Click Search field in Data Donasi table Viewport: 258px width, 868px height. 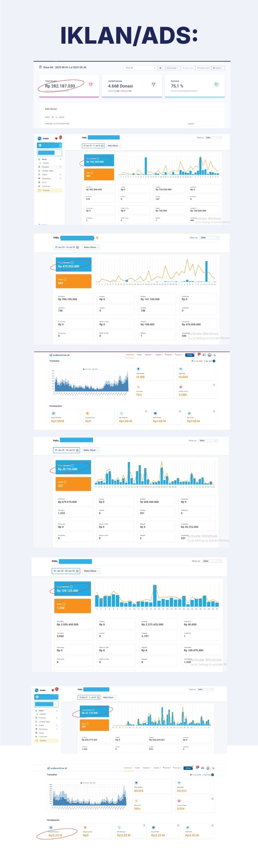pos(206,124)
